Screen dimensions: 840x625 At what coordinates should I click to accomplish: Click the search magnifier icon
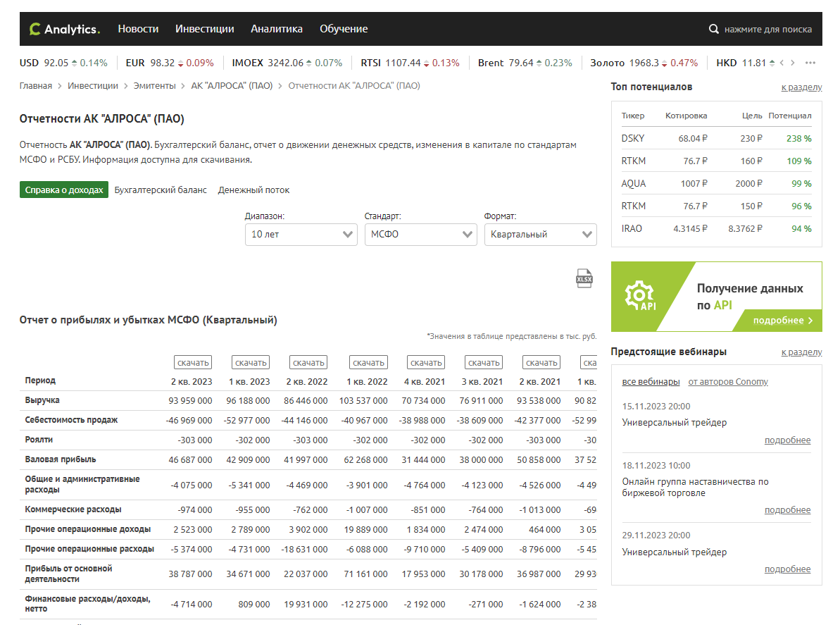(713, 29)
